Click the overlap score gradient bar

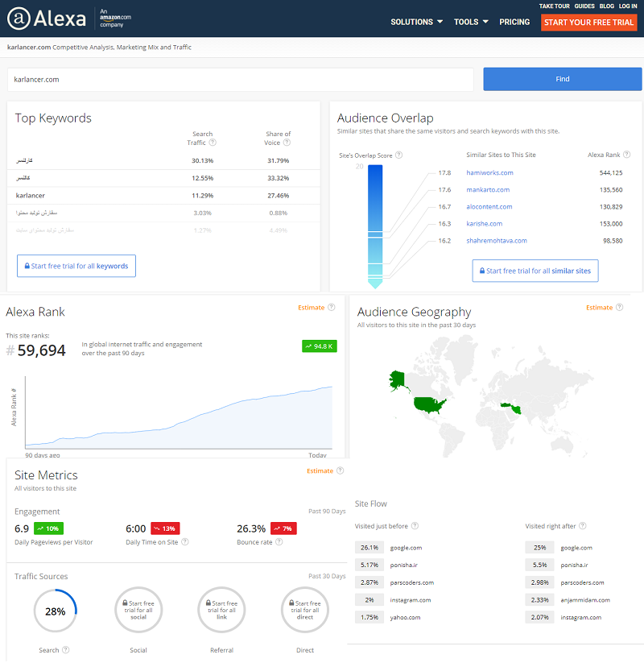coord(375,226)
